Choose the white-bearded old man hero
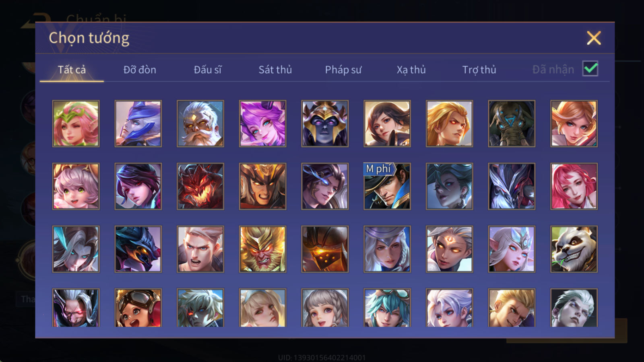Image resolution: width=644 pixels, height=362 pixels. (x=200, y=123)
